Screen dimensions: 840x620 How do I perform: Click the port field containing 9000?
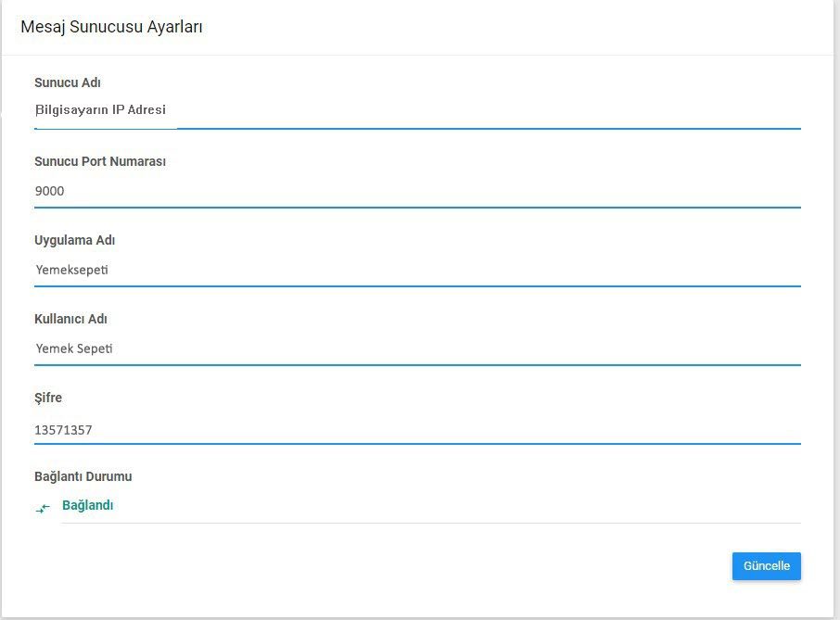417,192
